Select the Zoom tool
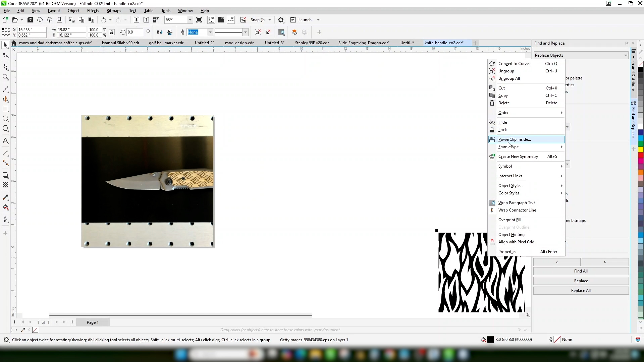 click(x=5, y=77)
